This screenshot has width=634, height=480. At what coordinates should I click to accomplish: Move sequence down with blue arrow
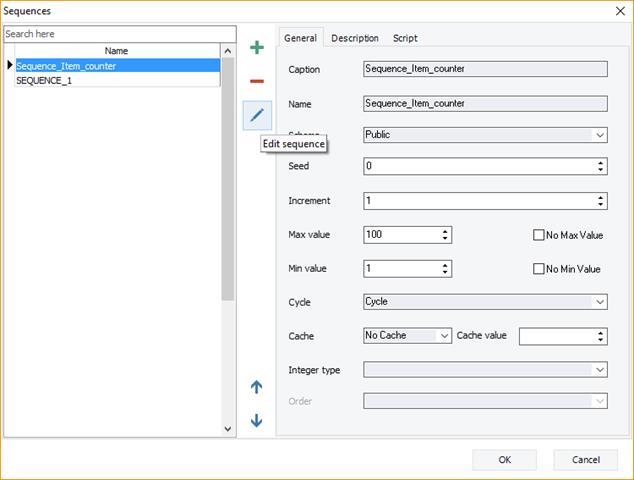click(256, 421)
